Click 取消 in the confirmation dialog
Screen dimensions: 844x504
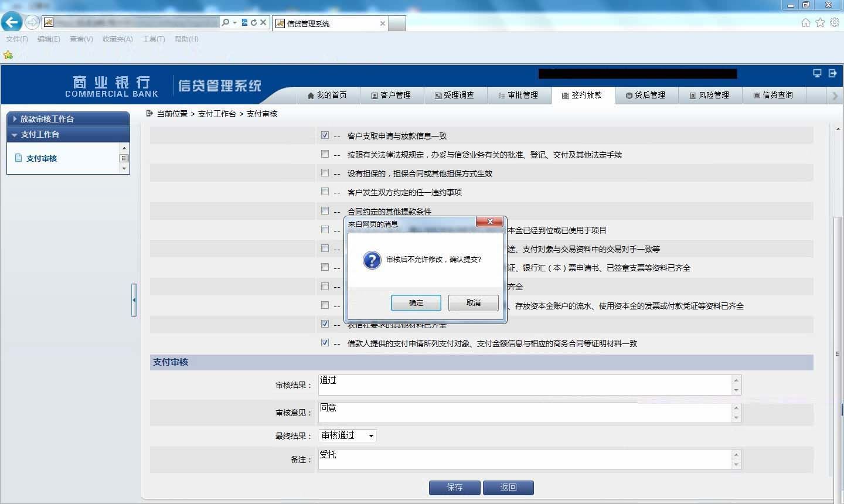(x=474, y=303)
